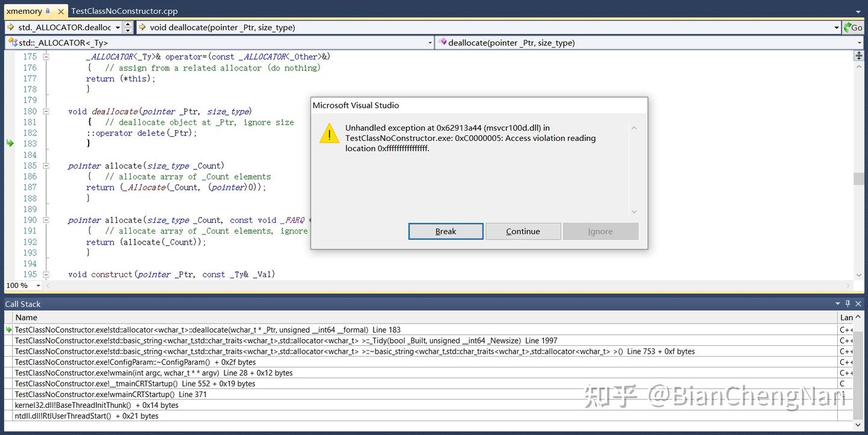Image resolution: width=868 pixels, height=435 pixels.
Task: Click the 'return (allocate(_Count));' code line
Action: 146,242
